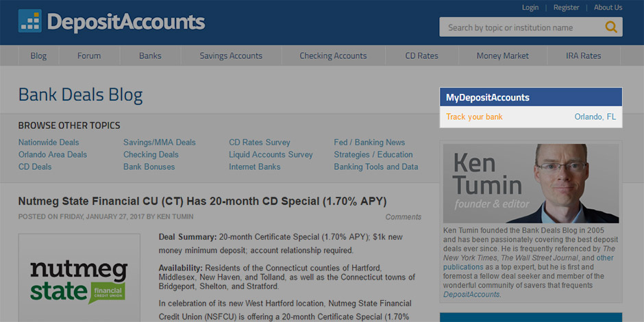The width and height of the screenshot is (644, 322).
Task: Browse Strategies / Education topic
Action: click(373, 155)
